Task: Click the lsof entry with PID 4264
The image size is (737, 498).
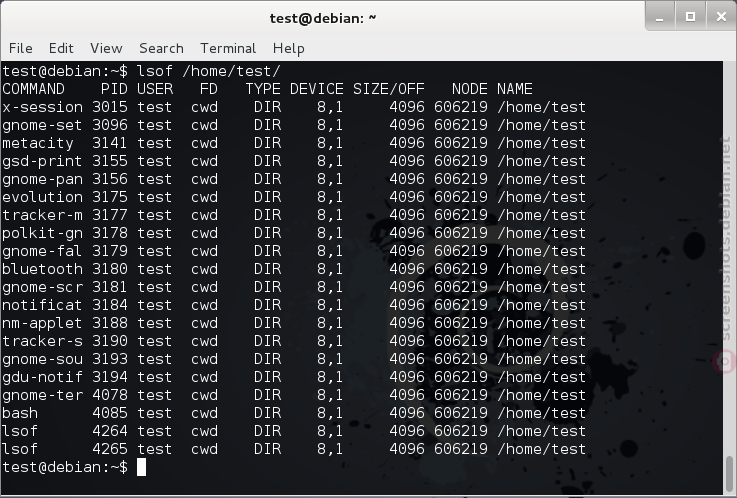Action: tap(20, 431)
